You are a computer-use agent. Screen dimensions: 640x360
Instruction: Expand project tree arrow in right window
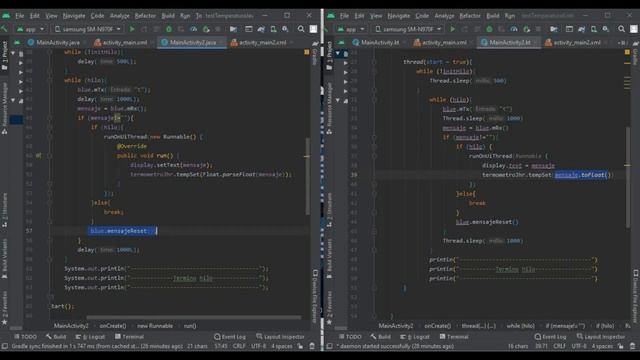[x=346, y=63]
